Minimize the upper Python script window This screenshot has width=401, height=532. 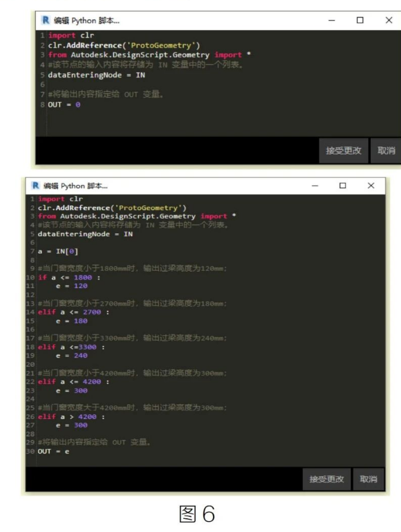331,20
